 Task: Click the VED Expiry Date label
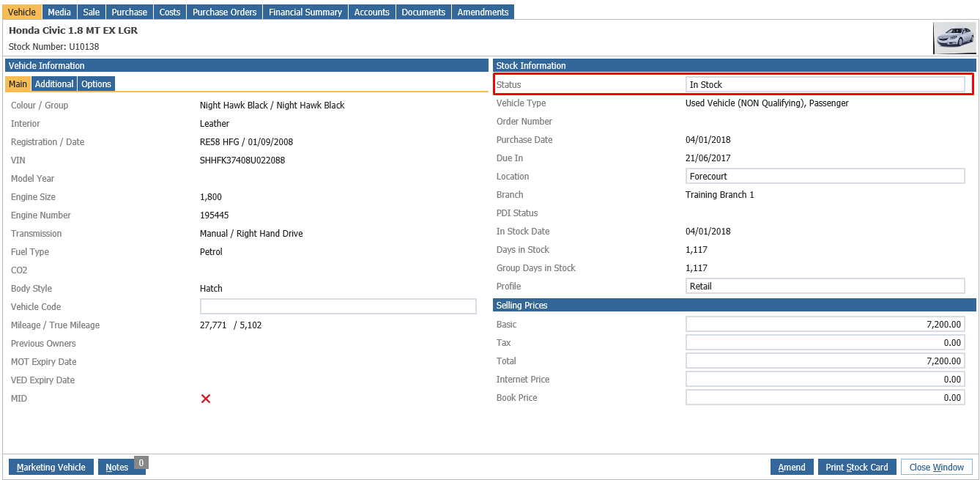[x=43, y=380]
